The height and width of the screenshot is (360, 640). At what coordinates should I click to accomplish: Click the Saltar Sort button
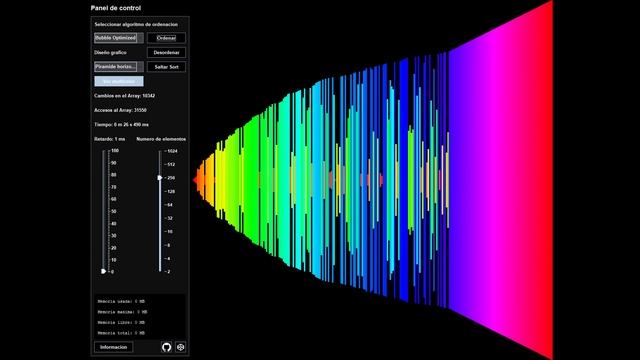[x=166, y=67]
